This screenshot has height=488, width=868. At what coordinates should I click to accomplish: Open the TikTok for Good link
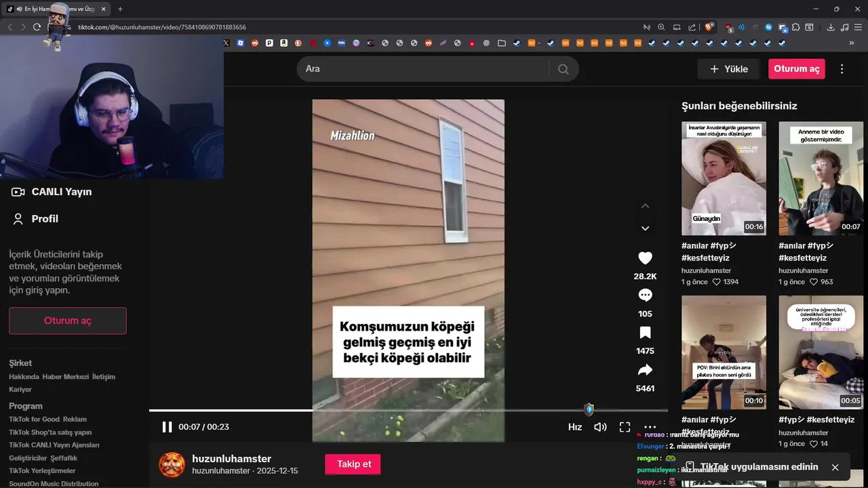tap(34, 419)
